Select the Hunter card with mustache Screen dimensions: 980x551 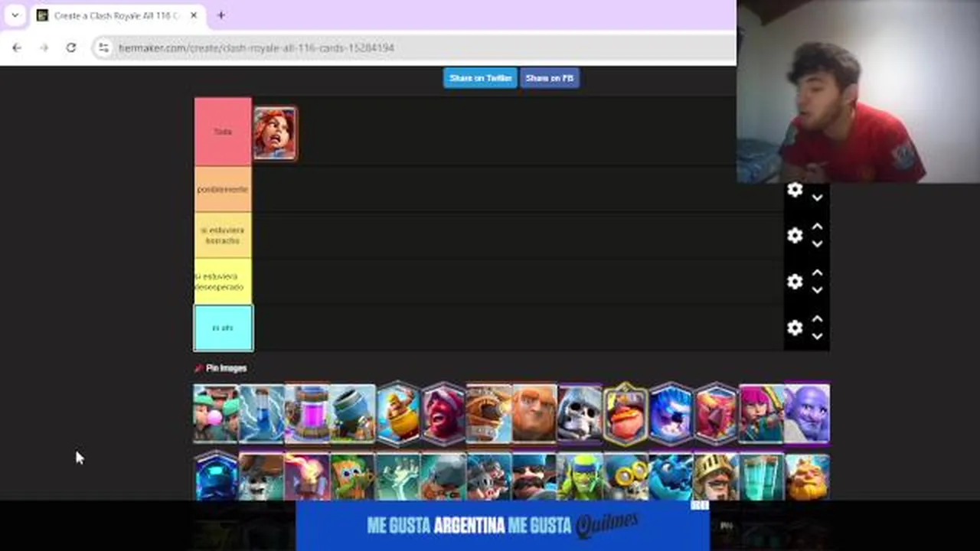[534, 477]
